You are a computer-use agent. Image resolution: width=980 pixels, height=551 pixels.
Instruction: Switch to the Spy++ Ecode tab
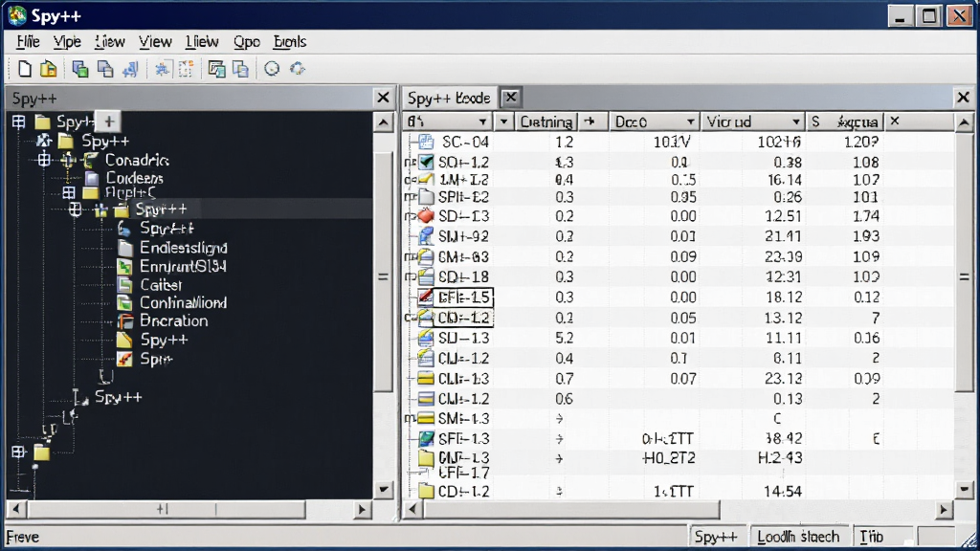(449, 99)
